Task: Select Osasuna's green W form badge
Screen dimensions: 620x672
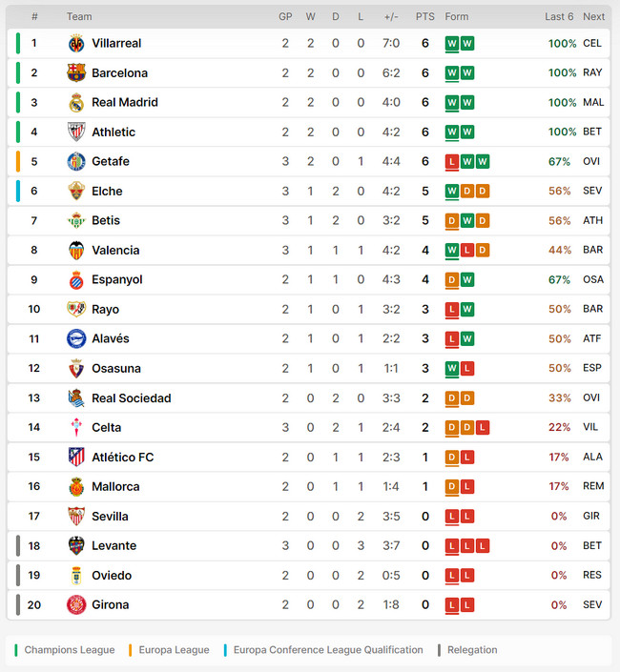Action: click(452, 369)
